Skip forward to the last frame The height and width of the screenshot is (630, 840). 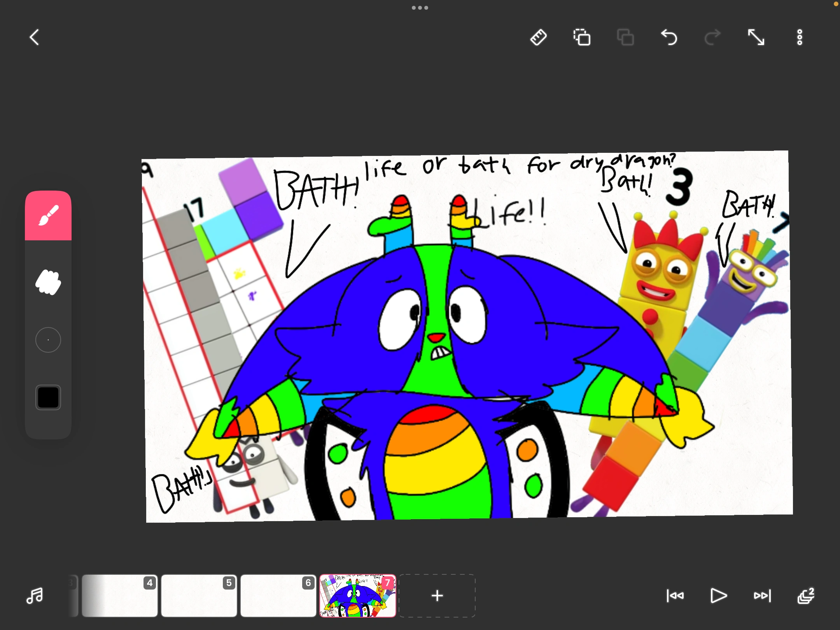pyautogui.click(x=761, y=595)
